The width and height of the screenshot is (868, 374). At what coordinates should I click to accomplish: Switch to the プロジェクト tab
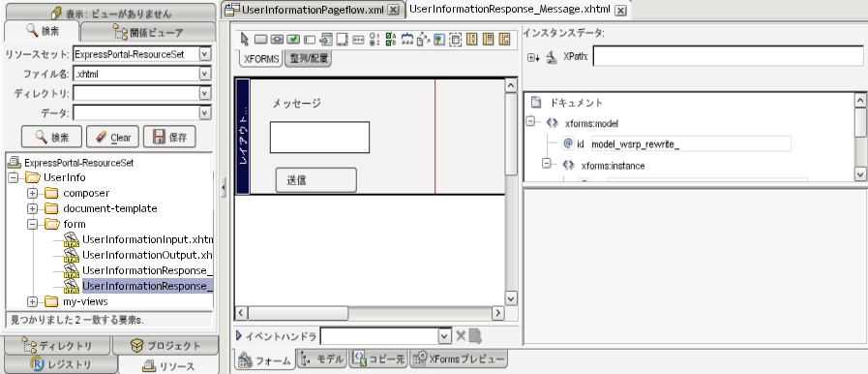point(165,346)
